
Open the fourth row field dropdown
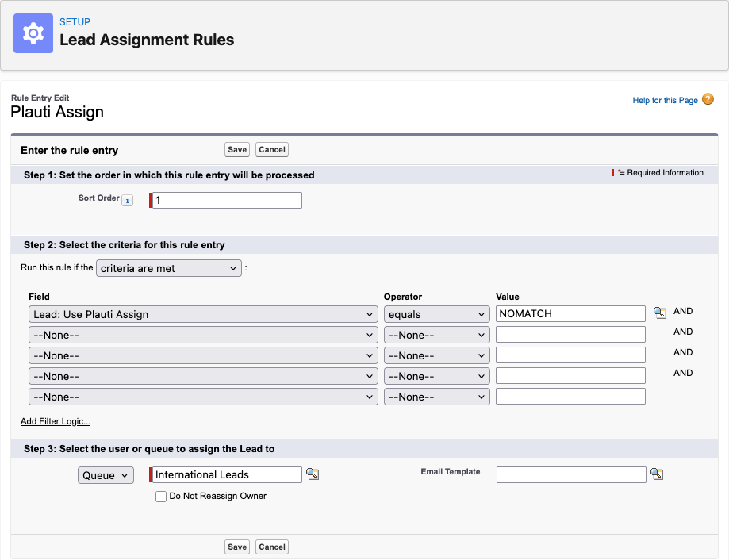pos(203,376)
